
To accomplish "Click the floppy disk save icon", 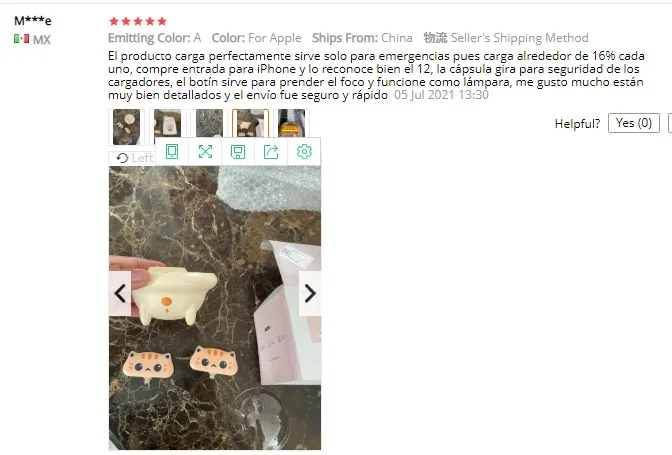I will 238,152.
